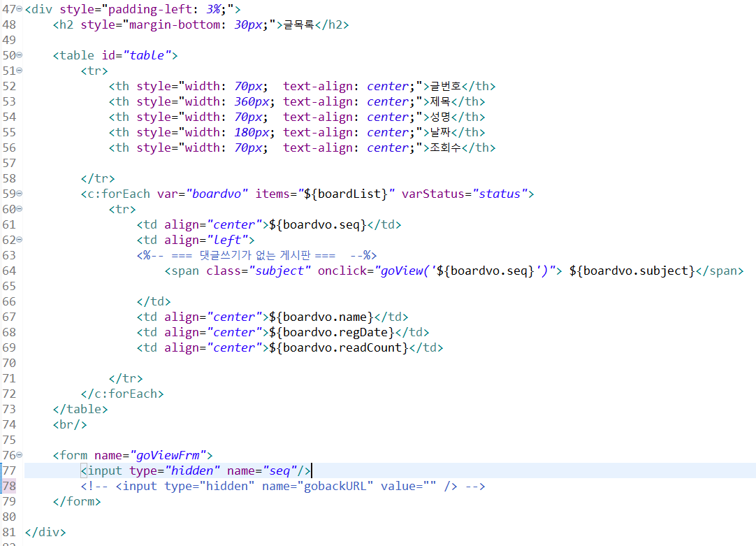Collapse the c:forEach fold at line 59
The image size is (756, 546).
tap(20, 194)
